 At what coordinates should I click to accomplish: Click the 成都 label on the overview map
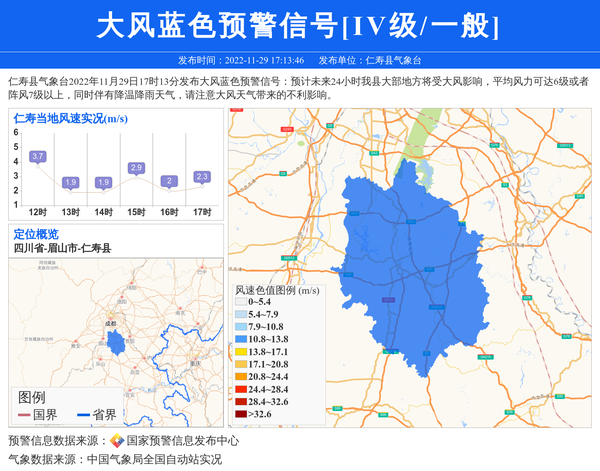click(x=110, y=324)
